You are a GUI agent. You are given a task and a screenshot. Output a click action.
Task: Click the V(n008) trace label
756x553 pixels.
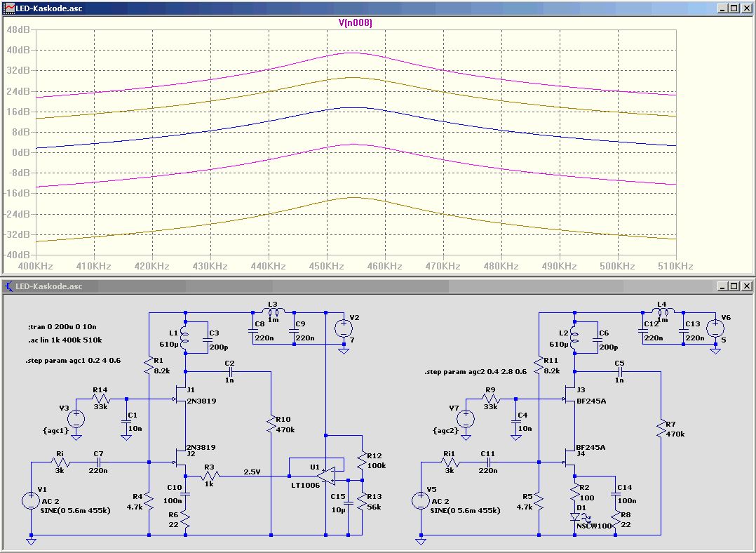pyautogui.click(x=355, y=22)
